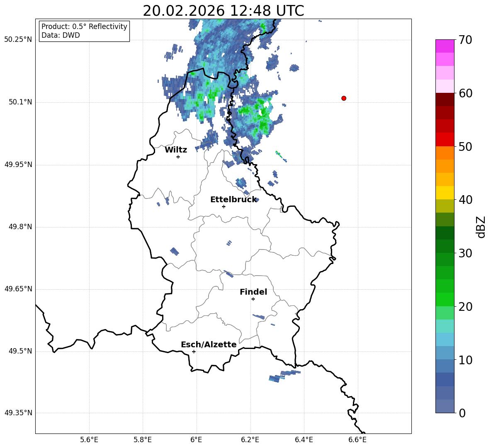Click the Ettelbruck cross marker
491x448 pixels.
[x=224, y=206]
